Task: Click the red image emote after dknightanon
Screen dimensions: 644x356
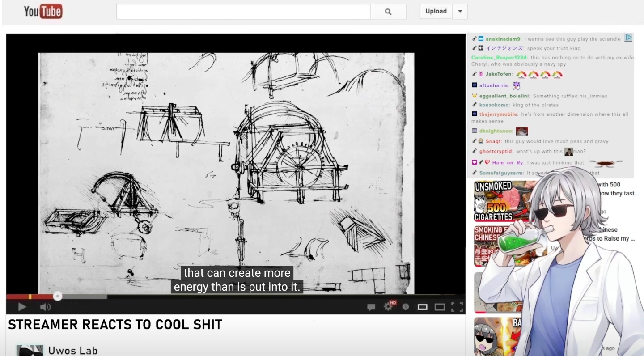Action: point(522,131)
